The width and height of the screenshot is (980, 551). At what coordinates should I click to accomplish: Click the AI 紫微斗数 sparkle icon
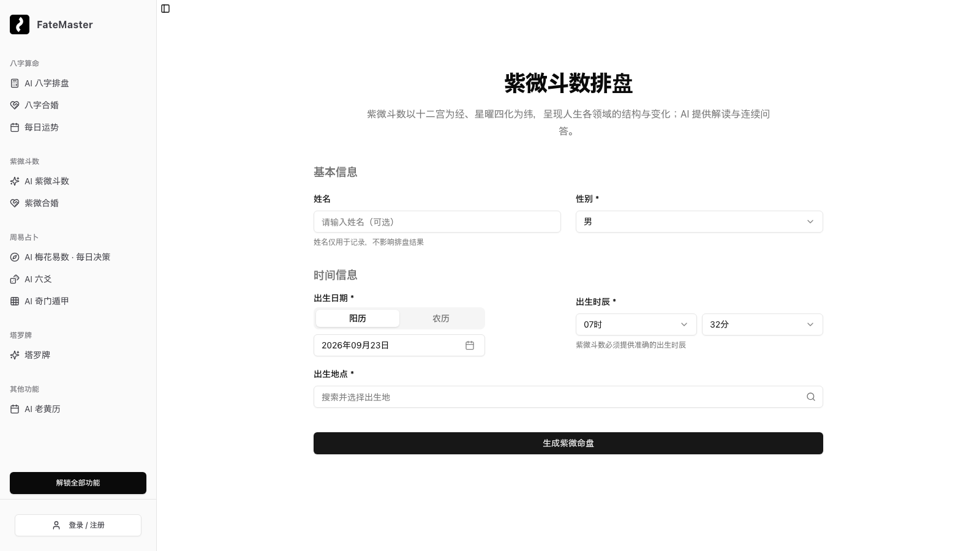[15, 181]
